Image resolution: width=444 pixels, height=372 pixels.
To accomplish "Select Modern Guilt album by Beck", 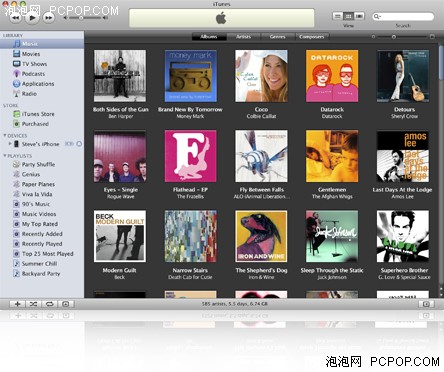I will [x=120, y=236].
